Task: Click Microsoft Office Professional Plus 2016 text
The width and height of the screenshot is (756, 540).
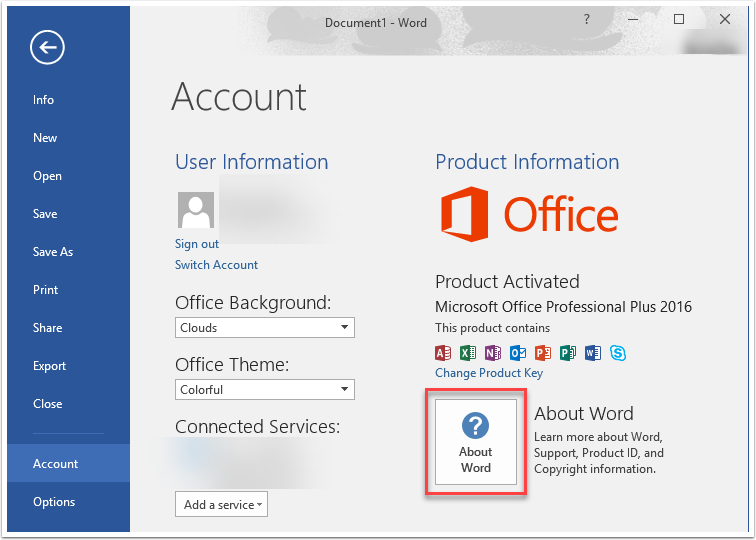Action: pyautogui.click(x=563, y=307)
